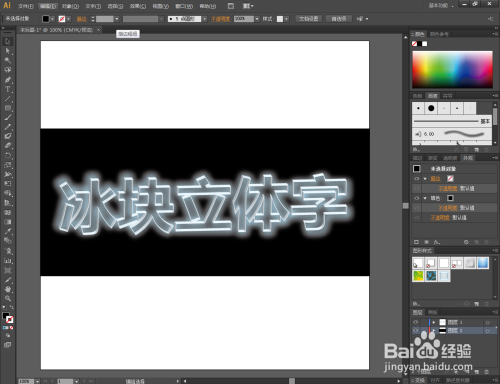Click the fill color box in tools panel

(x=6, y=315)
